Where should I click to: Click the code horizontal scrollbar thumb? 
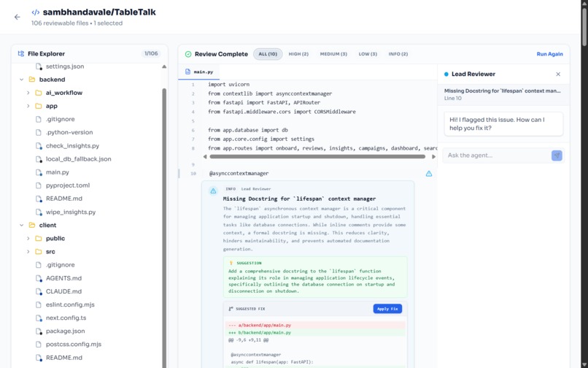click(317, 156)
